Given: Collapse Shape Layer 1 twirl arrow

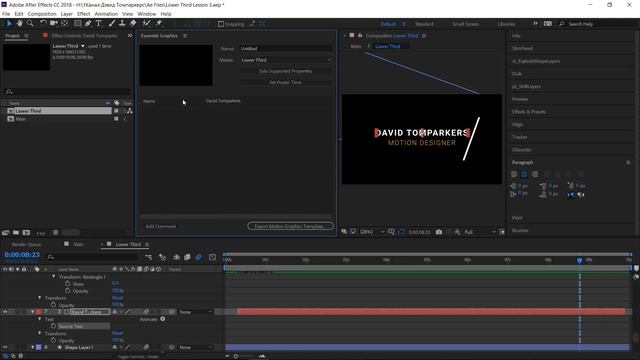Looking at the screenshot, I should click(32, 347).
